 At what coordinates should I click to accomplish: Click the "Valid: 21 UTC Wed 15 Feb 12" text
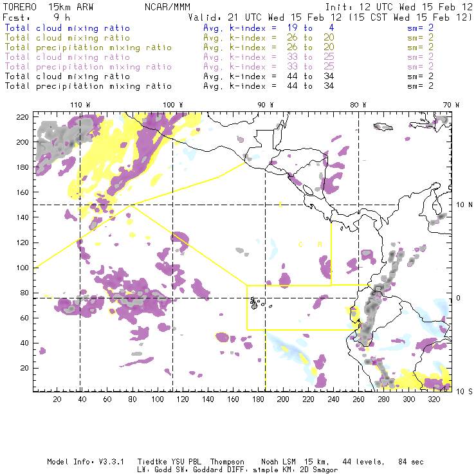coord(265,17)
